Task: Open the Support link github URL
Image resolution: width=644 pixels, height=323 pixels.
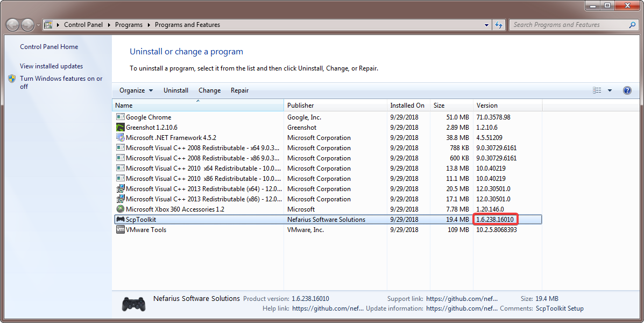Action: coord(462,299)
